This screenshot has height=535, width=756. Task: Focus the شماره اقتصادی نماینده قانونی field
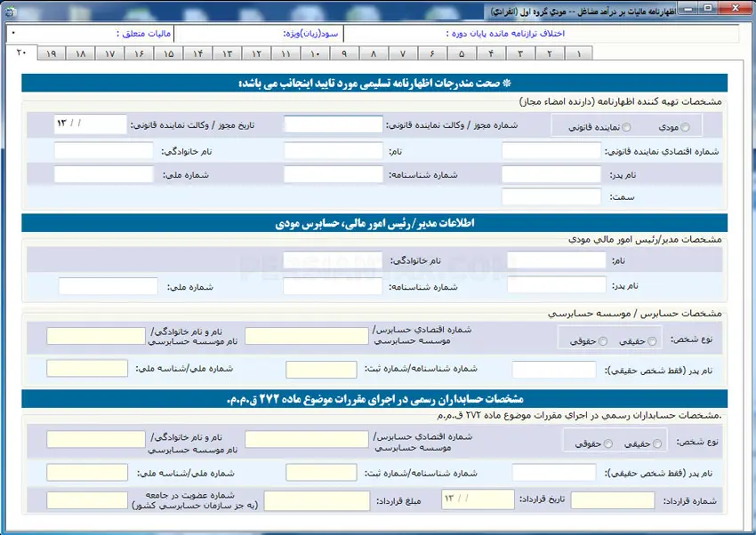[x=551, y=151]
